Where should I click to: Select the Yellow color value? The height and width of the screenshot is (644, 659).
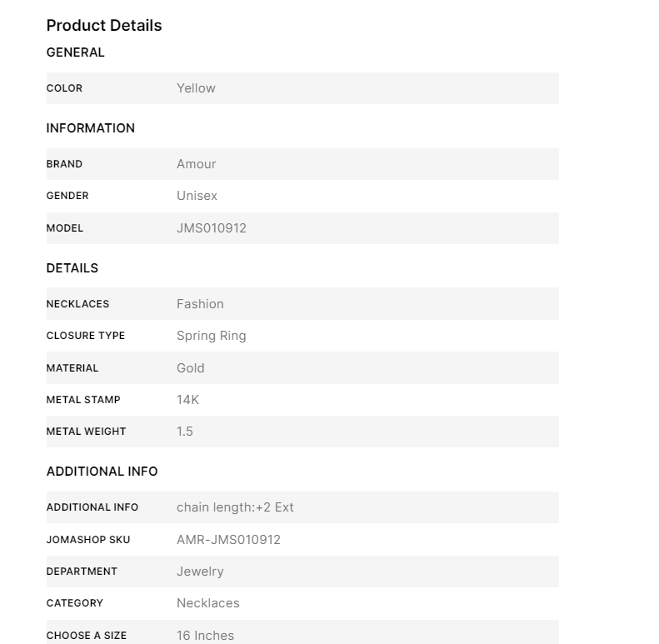196,88
